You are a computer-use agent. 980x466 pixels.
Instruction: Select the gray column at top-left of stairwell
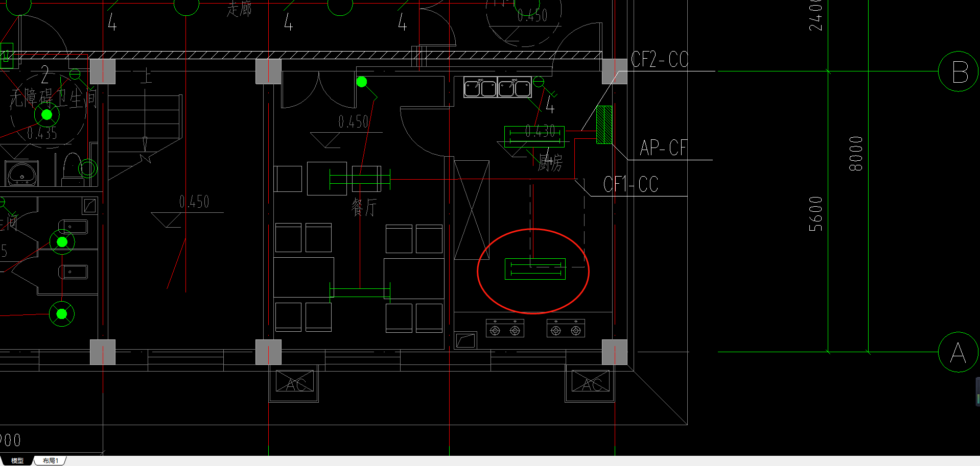(103, 71)
